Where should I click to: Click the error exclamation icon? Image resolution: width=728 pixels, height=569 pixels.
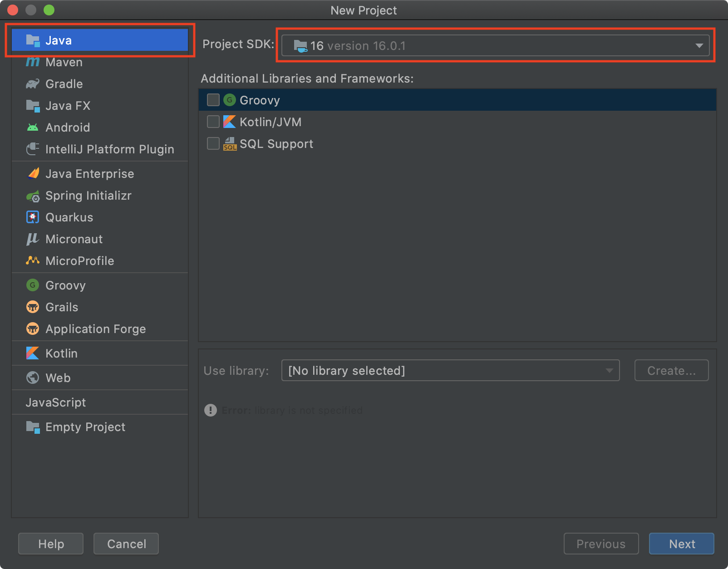coord(211,410)
